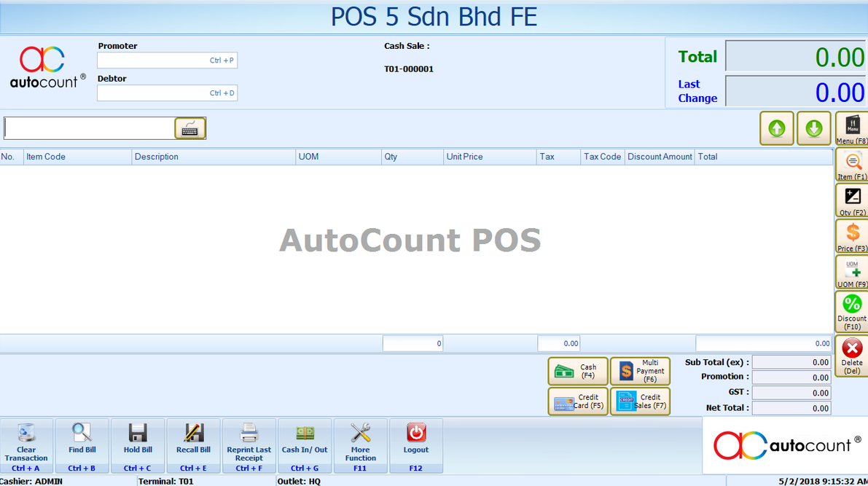The height and width of the screenshot is (486, 868).
Task: Apply a Discount (F10)
Action: pyautogui.click(x=852, y=312)
